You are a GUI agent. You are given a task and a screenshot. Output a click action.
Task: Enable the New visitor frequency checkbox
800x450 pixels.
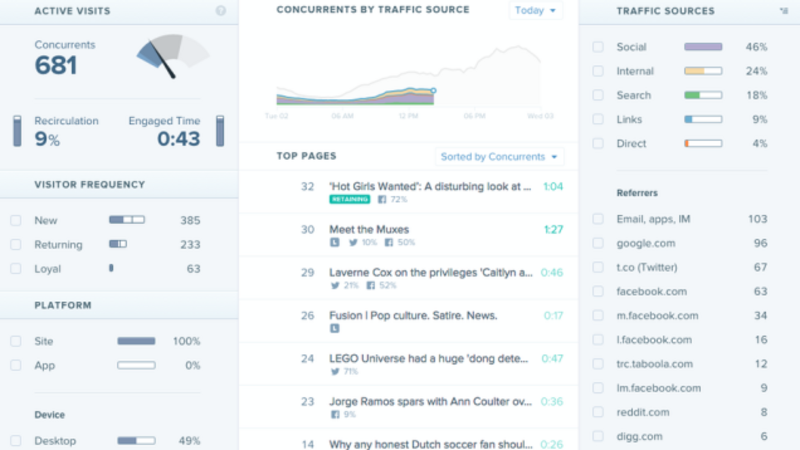pos(15,219)
